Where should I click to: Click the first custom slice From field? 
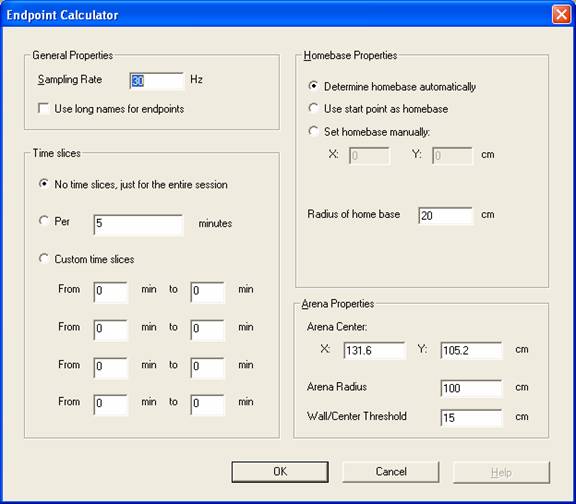[x=111, y=292]
